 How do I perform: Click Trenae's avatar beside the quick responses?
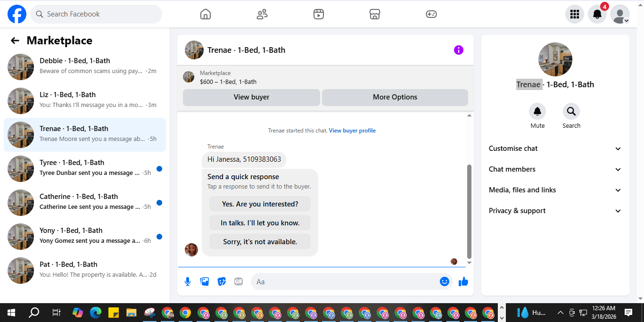191,250
